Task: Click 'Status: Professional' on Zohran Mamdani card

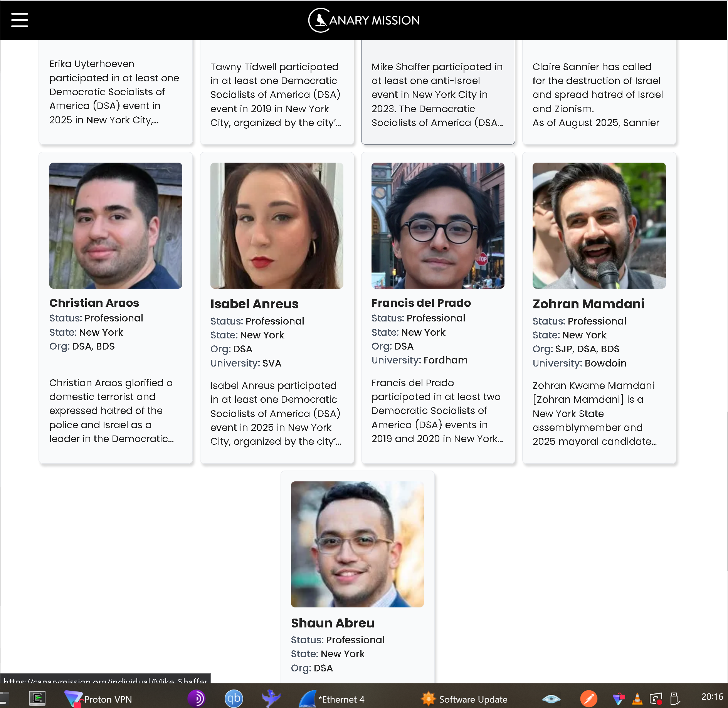Action: click(x=579, y=321)
